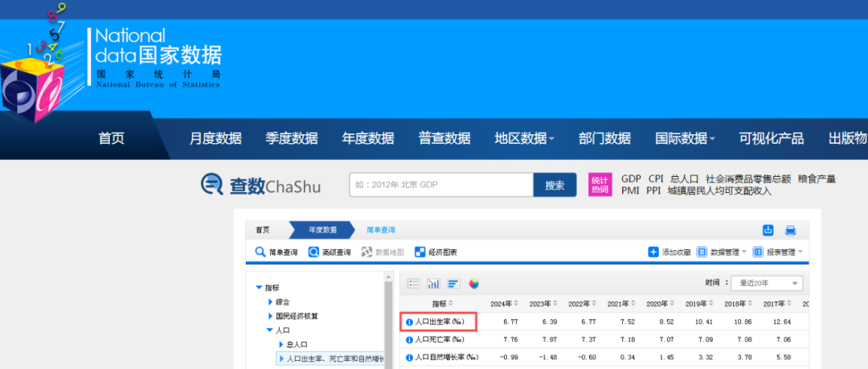Click info icon beside 人口自然增长率
The image size is (868, 369).
410,358
